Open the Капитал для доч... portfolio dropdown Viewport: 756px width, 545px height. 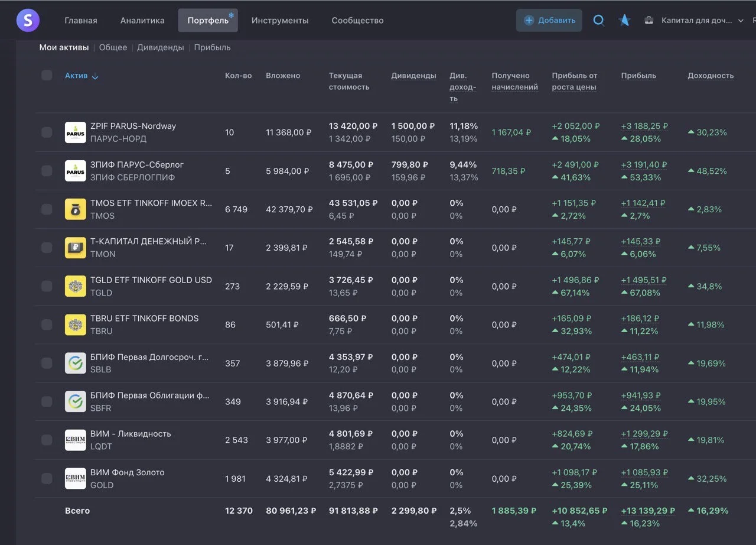702,21
